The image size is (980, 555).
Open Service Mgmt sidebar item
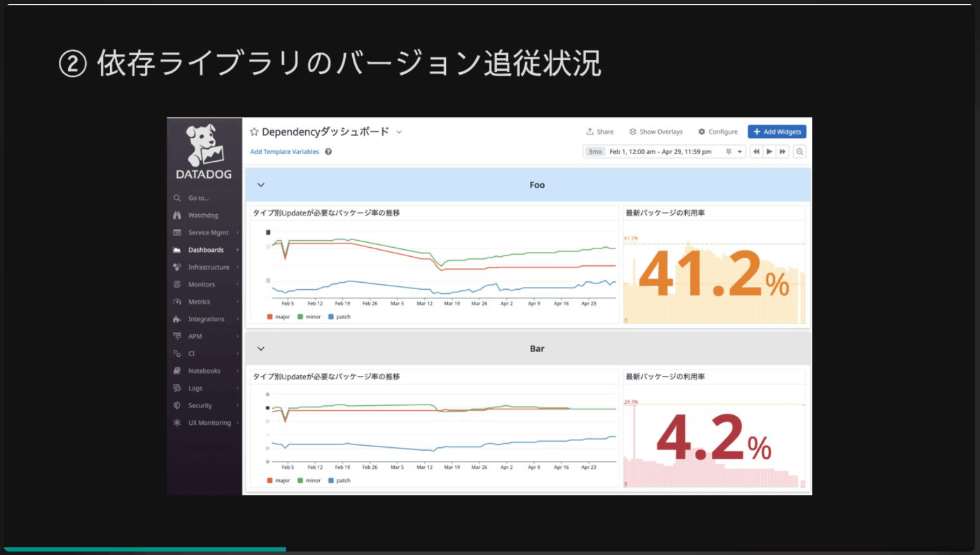[x=208, y=233]
